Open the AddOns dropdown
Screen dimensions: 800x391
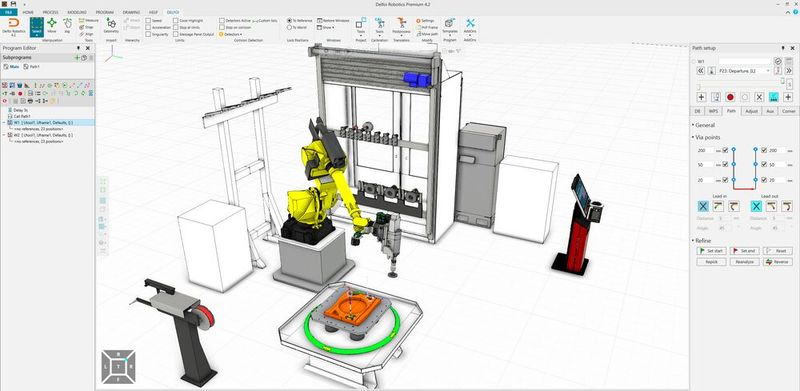[470, 27]
